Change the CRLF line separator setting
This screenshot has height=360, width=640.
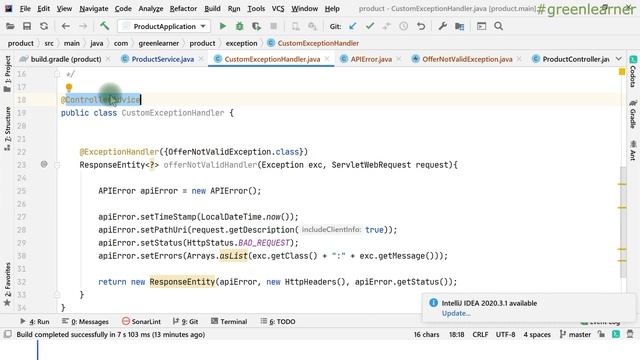click(x=480, y=334)
